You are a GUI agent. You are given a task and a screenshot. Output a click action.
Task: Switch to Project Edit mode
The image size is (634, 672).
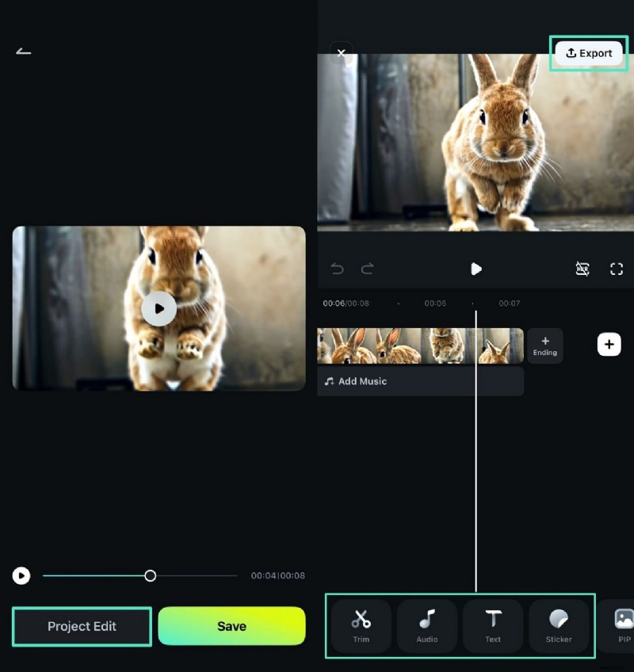(82, 626)
